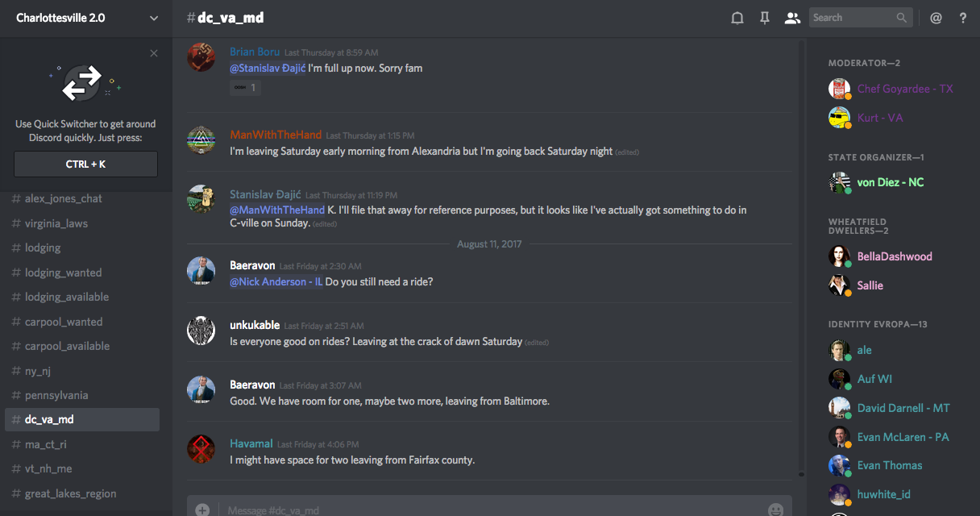Image resolution: width=980 pixels, height=516 pixels.
Task: Switch to the carpool_wanted channel
Action: tap(64, 322)
